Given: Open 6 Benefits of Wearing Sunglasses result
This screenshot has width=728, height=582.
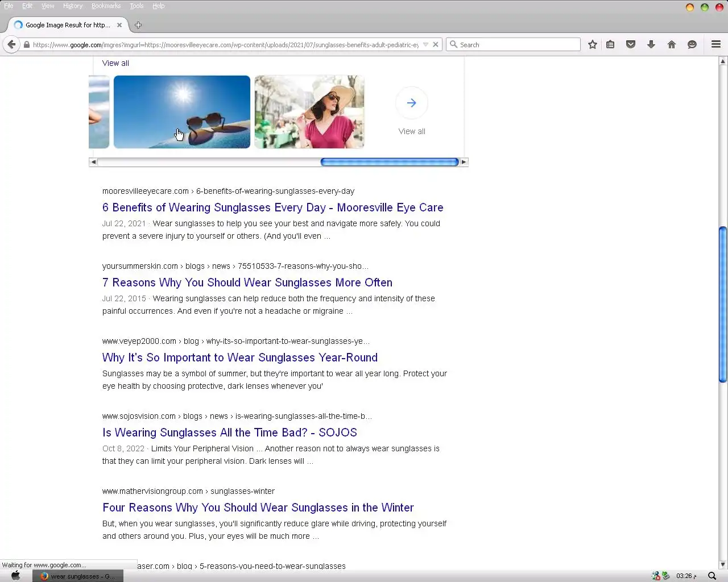Looking at the screenshot, I should pyautogui.click(x=272, y=207).
